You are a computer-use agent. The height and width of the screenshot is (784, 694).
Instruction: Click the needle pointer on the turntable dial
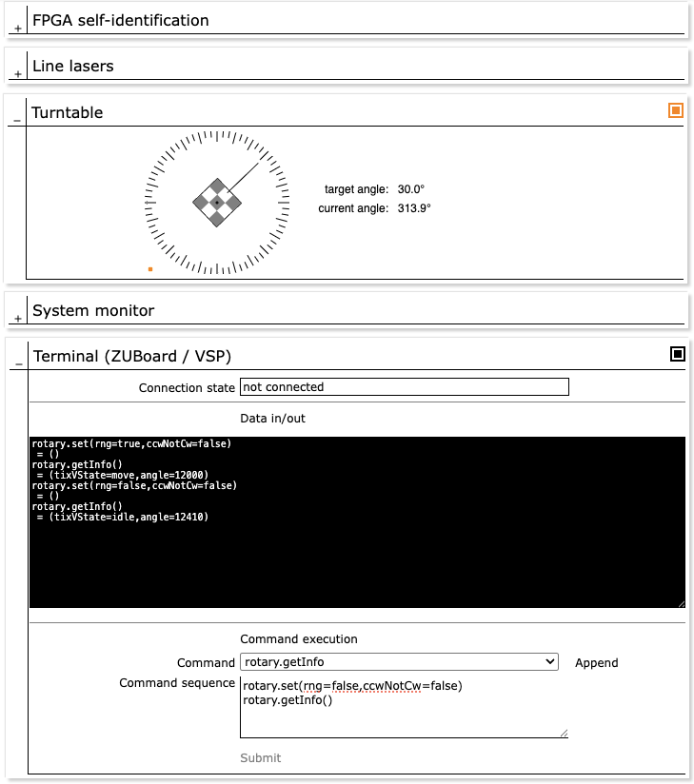[x=241, y=180]
